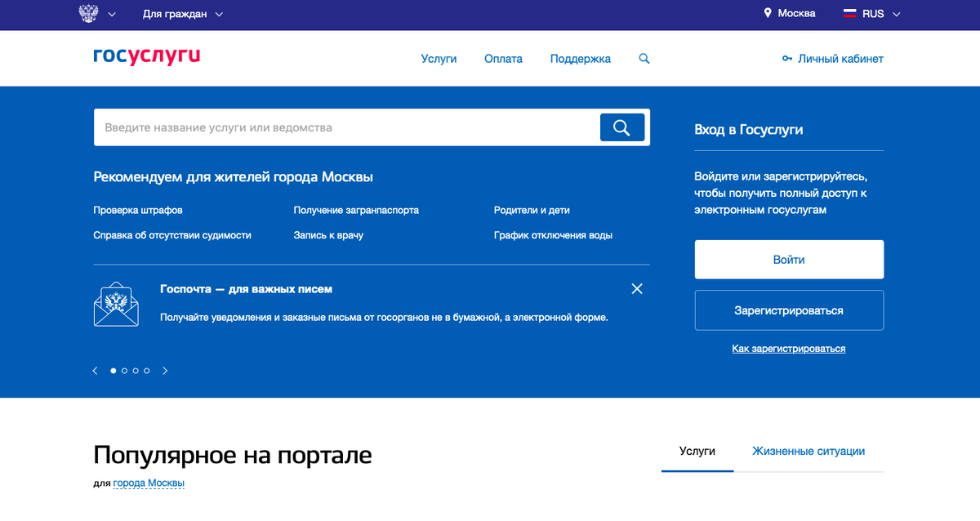This screenshot has height=521, width=980.
Task: Click the Госпочта envelope icon
Action: tap(116, 305)
